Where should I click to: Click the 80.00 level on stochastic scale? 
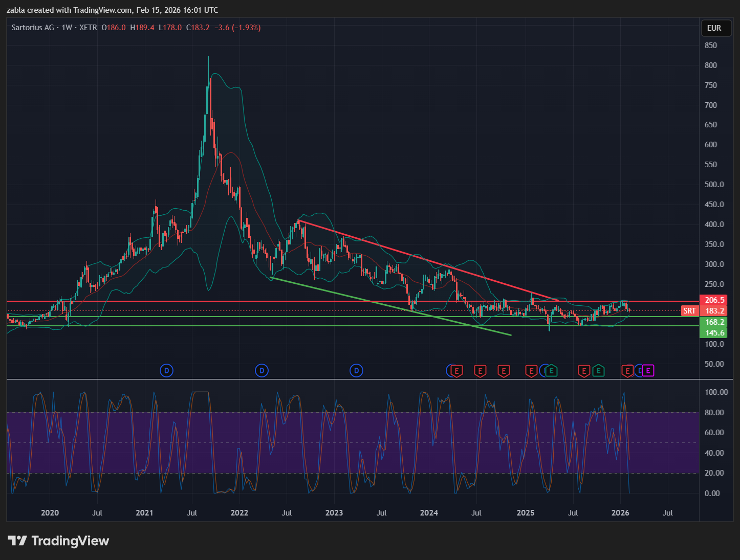click(714, 412)
